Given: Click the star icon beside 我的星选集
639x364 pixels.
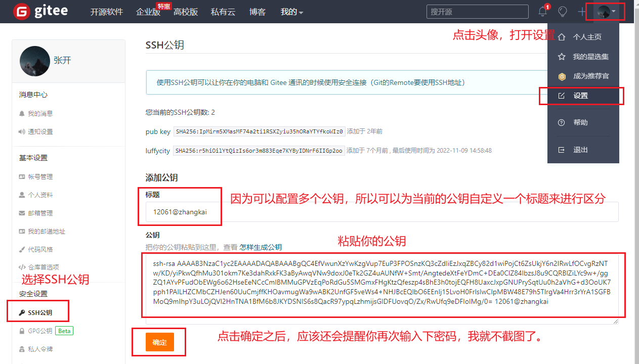Looking at the screenshot, I should click(x=562, y=57).
